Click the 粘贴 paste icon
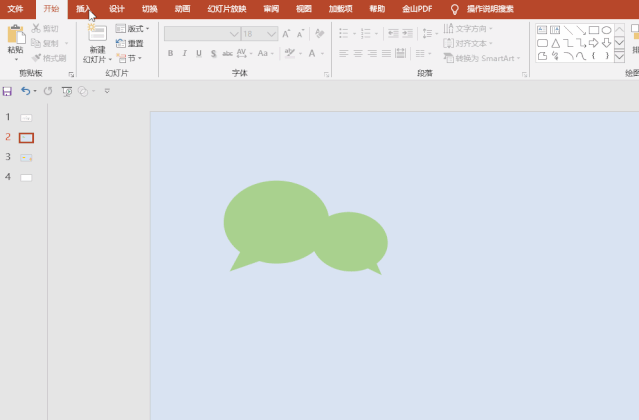The width and height of the screenshot is (639, 420). pos(16,34)
